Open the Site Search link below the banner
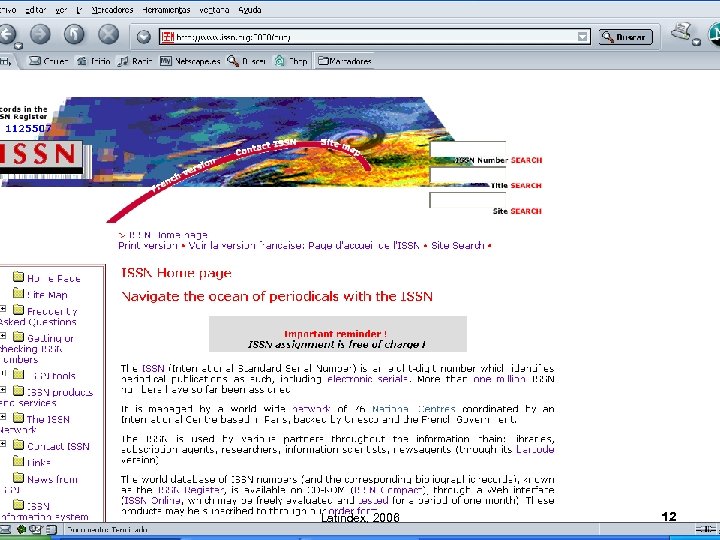 pos(458,246)
